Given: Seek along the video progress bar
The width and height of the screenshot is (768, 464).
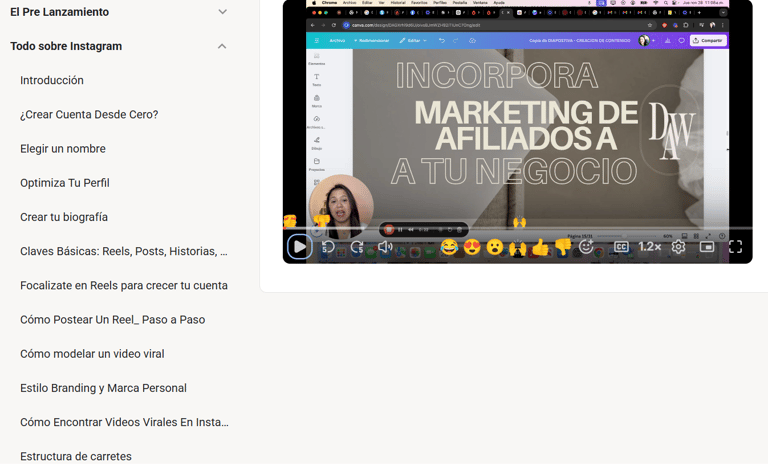Looking at the screenshot, I should pyautogui.click(x=517, y=228).
